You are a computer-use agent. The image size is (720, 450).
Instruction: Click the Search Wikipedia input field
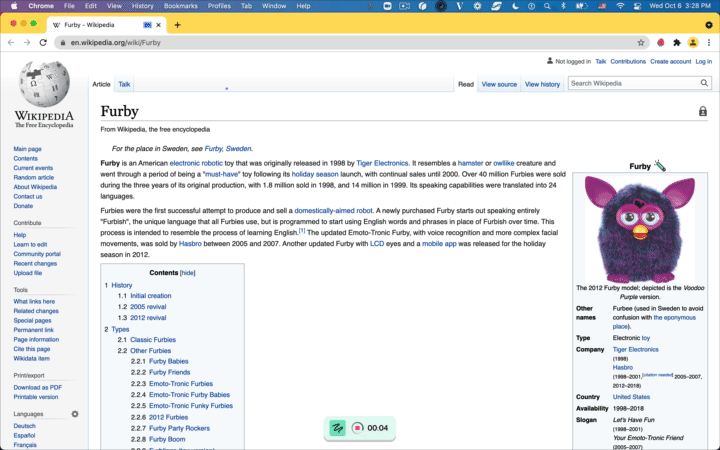point(630,84)
